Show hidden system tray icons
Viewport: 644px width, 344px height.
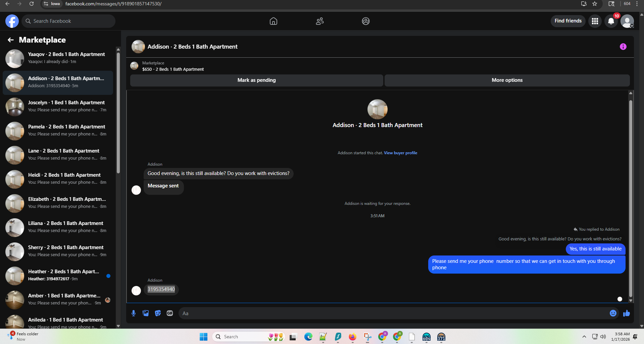pos(584,337)
